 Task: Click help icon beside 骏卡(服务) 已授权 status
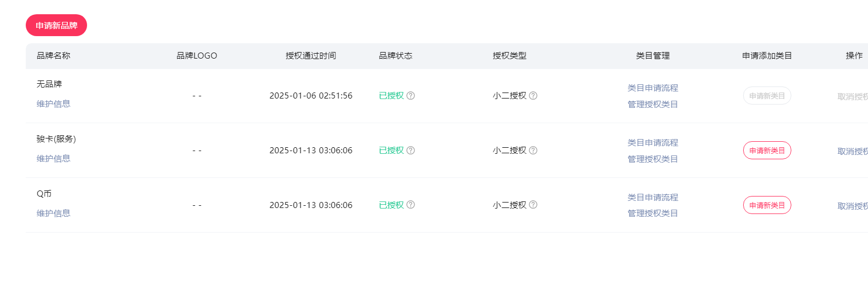[x=411, y=150]
